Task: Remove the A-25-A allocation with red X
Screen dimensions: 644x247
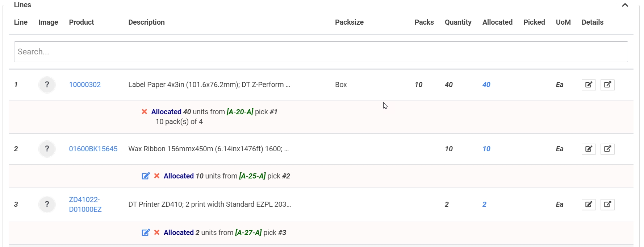Action: [157, 176]
